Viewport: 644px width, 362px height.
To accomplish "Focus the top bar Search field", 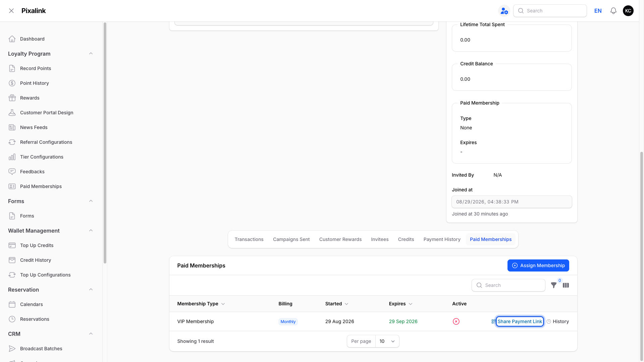I will click(550, 11).
